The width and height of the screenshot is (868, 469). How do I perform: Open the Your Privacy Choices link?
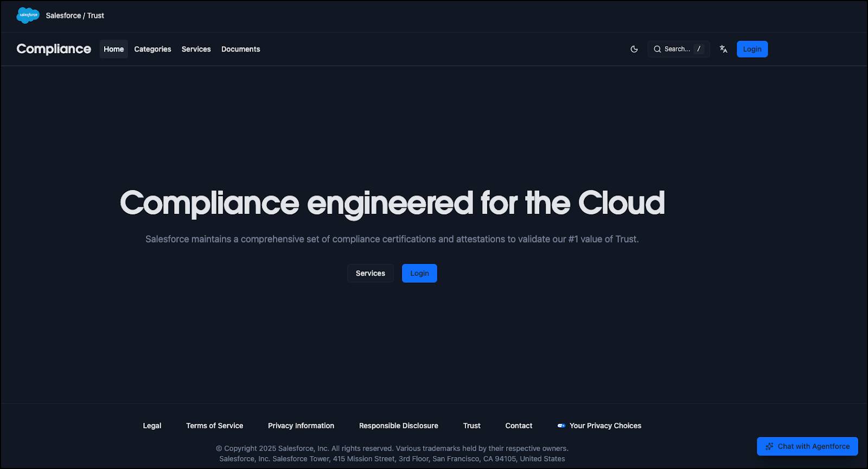pos(599,426)
